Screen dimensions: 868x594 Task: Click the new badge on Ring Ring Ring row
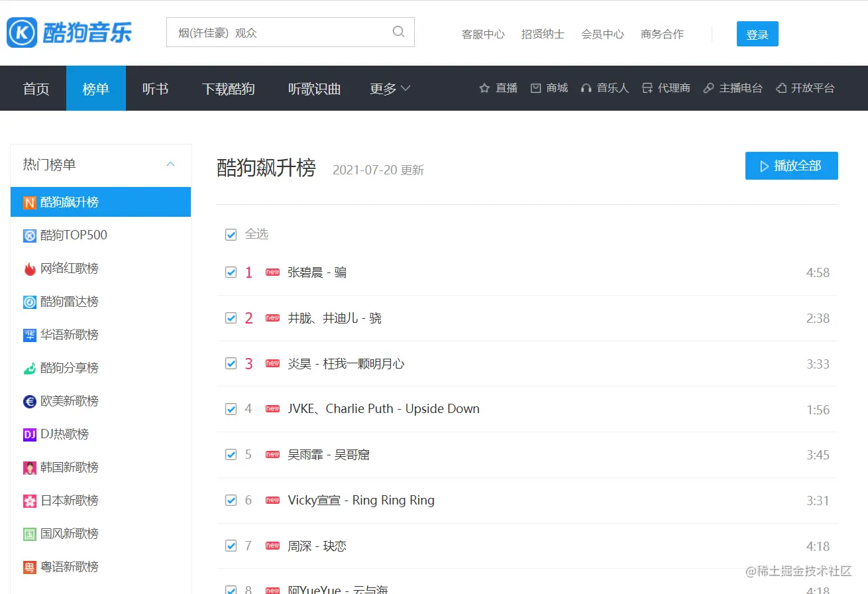[x=272, y=500]
